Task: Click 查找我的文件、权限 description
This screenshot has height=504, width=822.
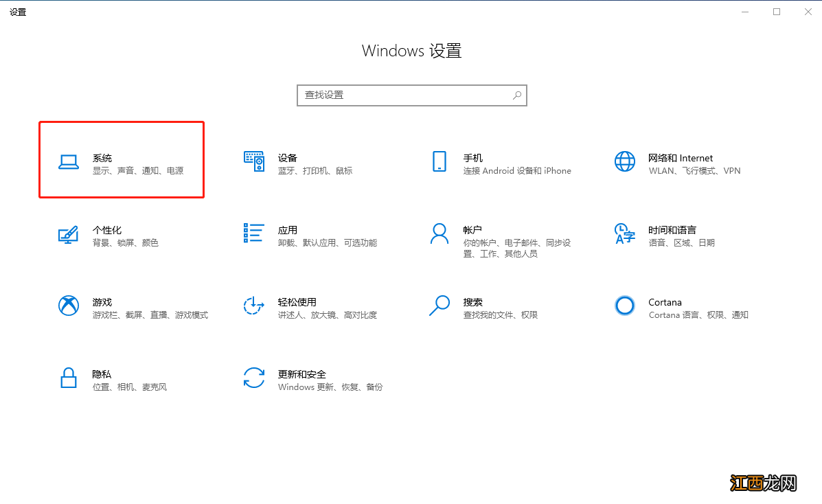Action: click(x=500, y=315)
